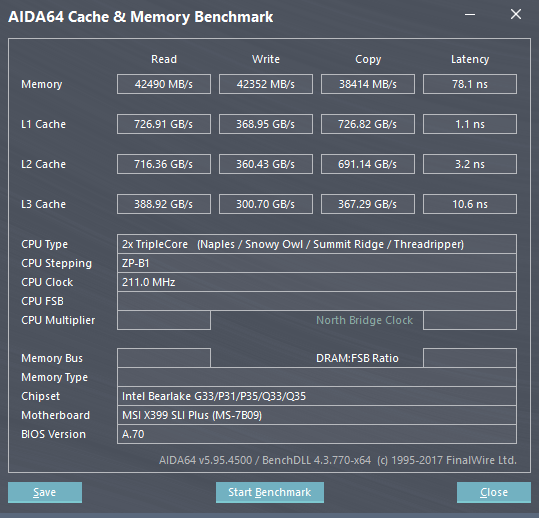Click the L3 Cache row label

pyautogui.click(x=43, y=204)
